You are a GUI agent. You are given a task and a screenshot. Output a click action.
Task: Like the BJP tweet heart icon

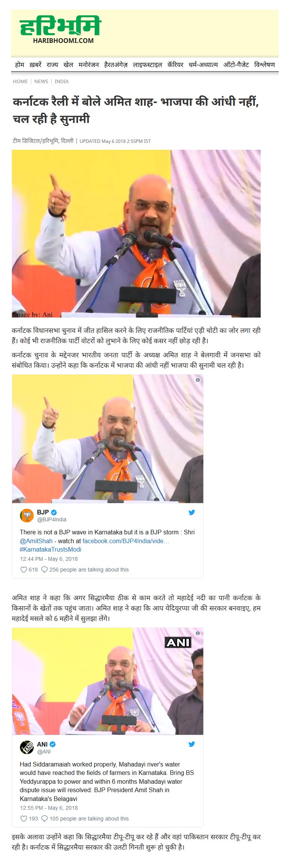click(x=24, y=570)
